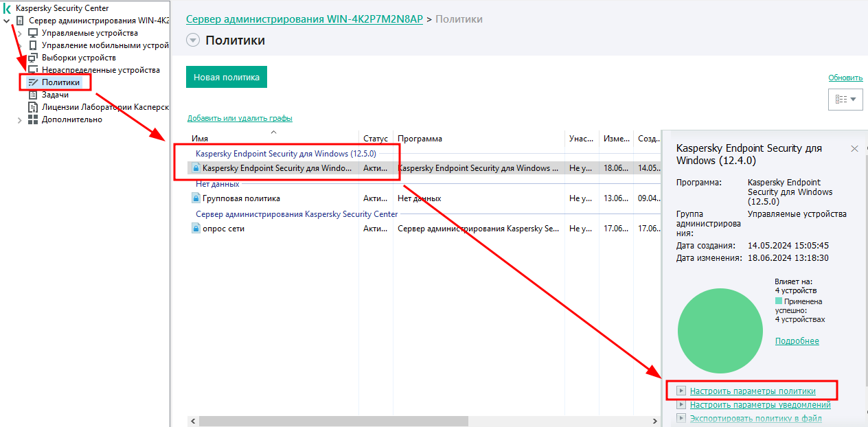Sort policies by the Программа column header
Image resolution: width=868 pixels, height=427 pixels.
479,139
